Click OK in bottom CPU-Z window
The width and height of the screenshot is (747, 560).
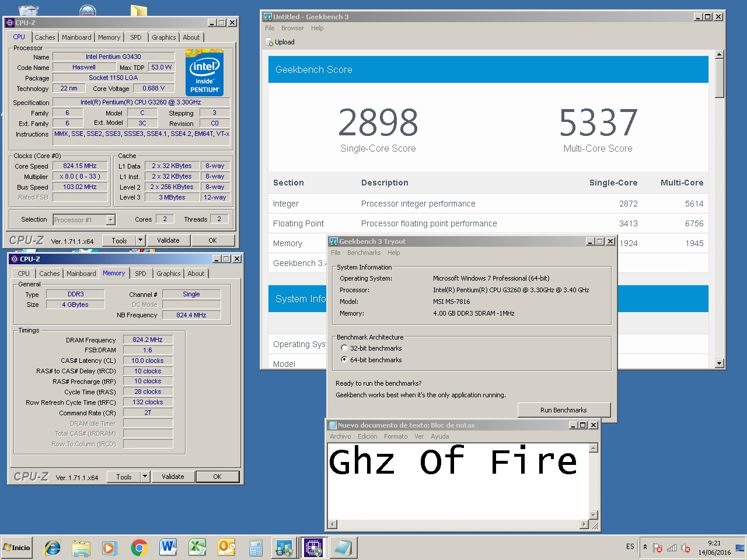217,477
